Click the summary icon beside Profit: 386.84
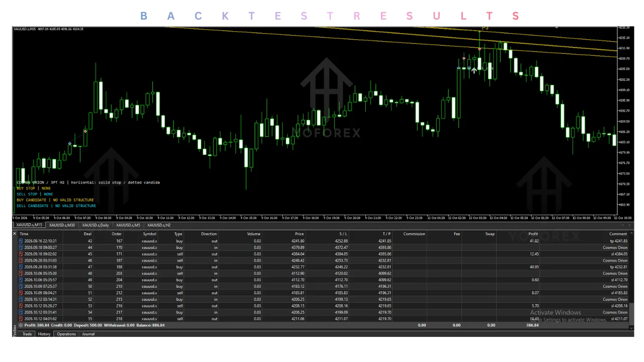The width and height of the screenshot is (644, 362). tap(21, 325)
